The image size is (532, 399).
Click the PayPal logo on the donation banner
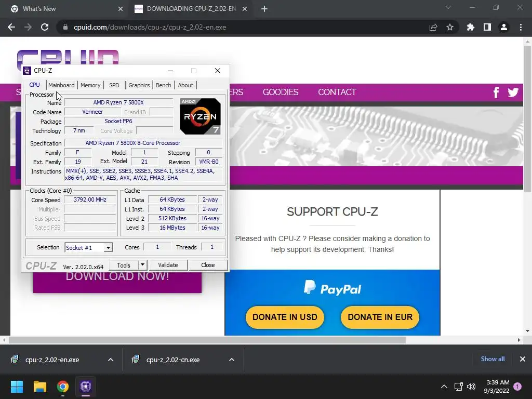[x=332, y=288]
